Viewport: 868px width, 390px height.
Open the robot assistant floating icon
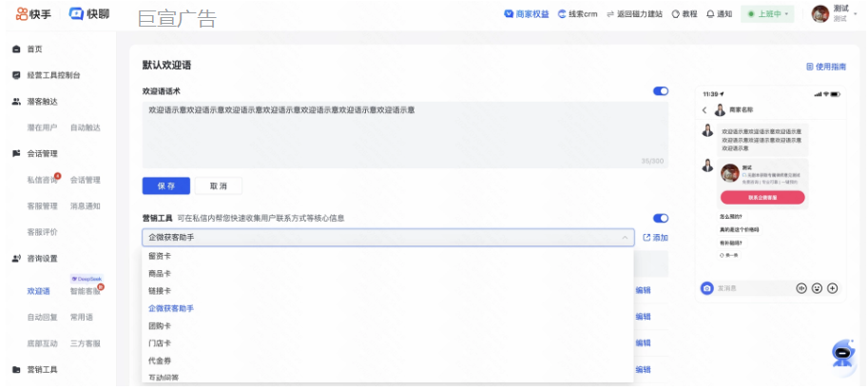[841, 353]
